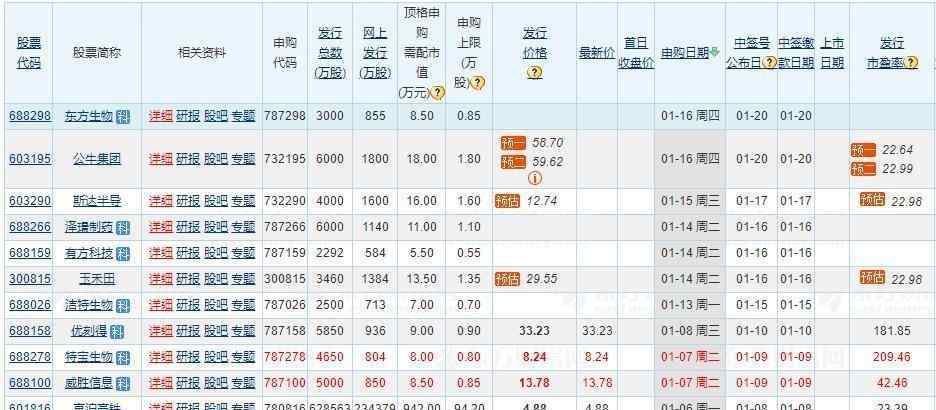Click the info icon below 公牛集团 estimated prices
This screenshot has height=410, width=936.
coord(535,179)
